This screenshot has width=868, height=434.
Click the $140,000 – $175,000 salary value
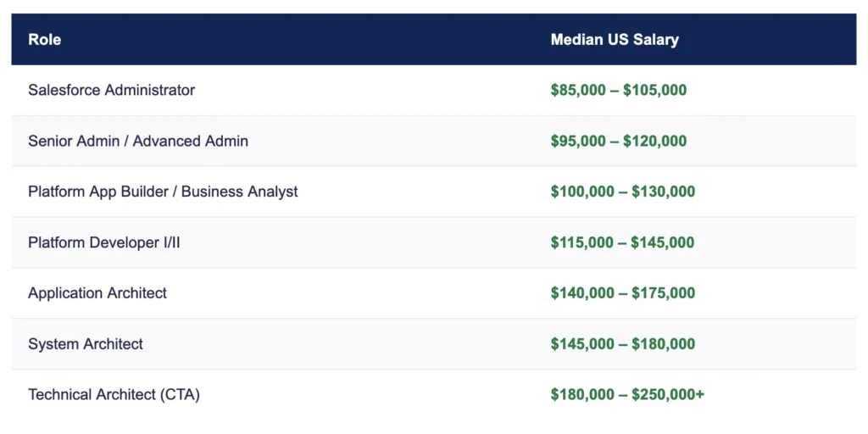click(622, 293)
